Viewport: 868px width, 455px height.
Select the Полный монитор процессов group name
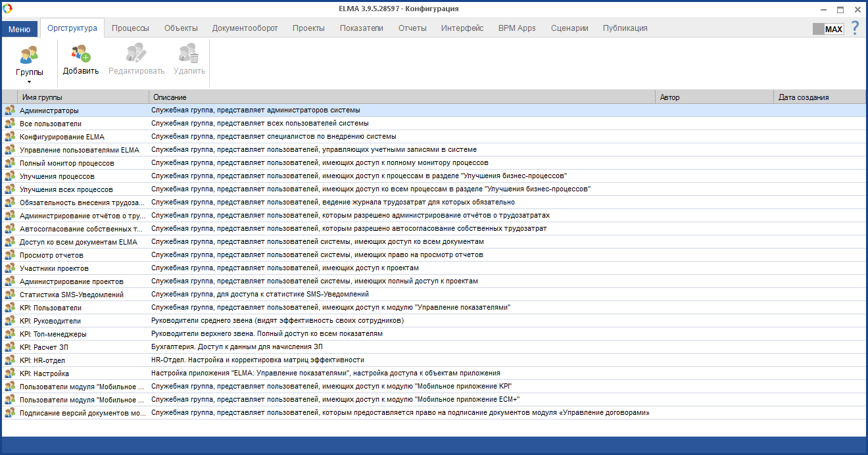67,163
